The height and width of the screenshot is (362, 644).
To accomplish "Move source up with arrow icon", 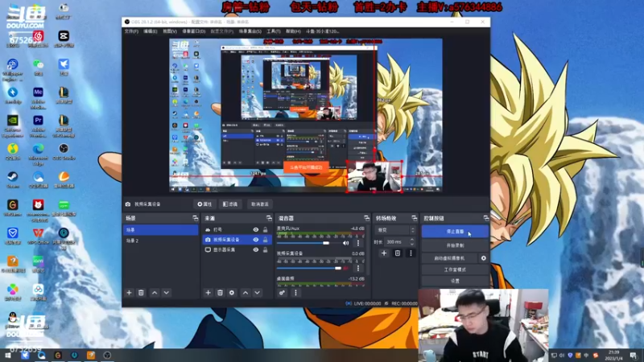I will click(x=246, y=293).
